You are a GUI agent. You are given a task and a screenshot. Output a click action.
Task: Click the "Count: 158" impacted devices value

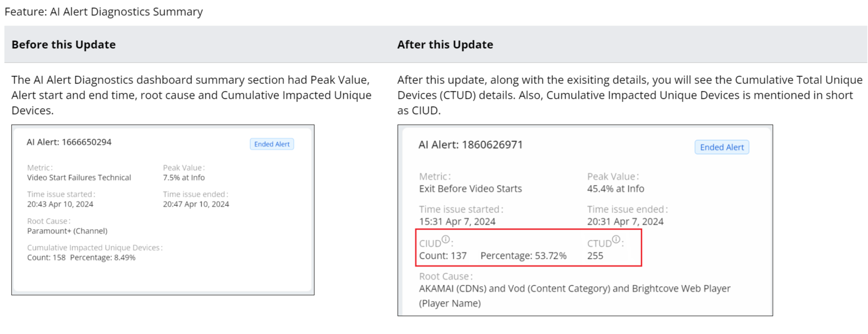[46, 257]
